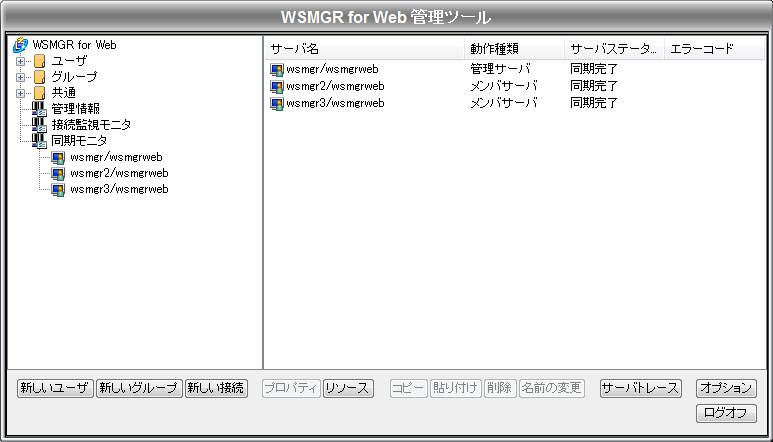Open the リソース button
This screenshot has width=773, height=442.
(x=348, y=388)
